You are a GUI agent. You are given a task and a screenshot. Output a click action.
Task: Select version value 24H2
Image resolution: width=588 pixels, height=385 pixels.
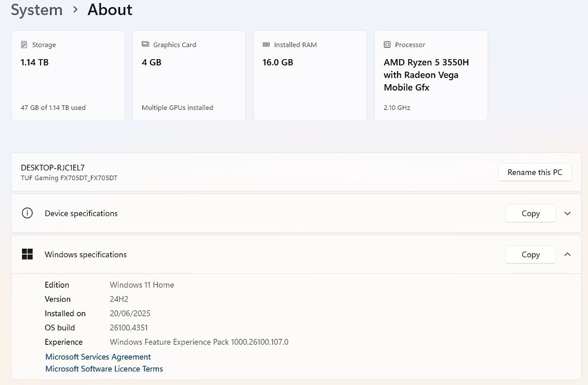pos(119,299)
